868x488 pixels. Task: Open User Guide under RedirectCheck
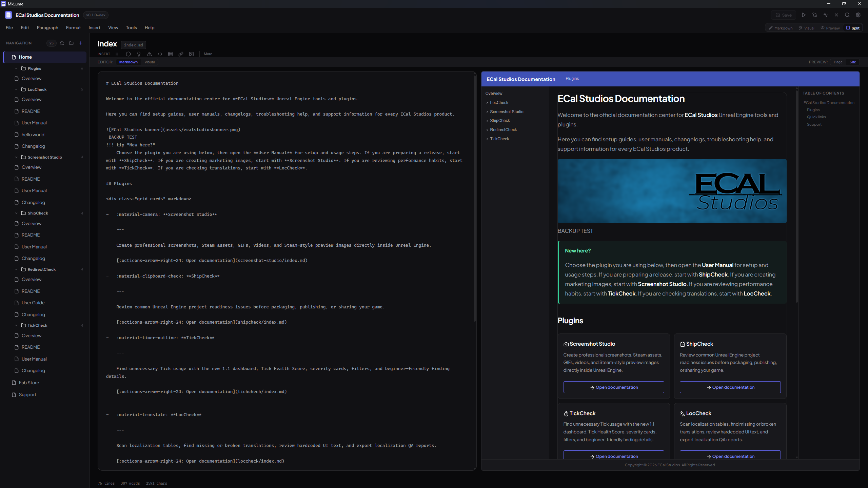pos(33,303)
